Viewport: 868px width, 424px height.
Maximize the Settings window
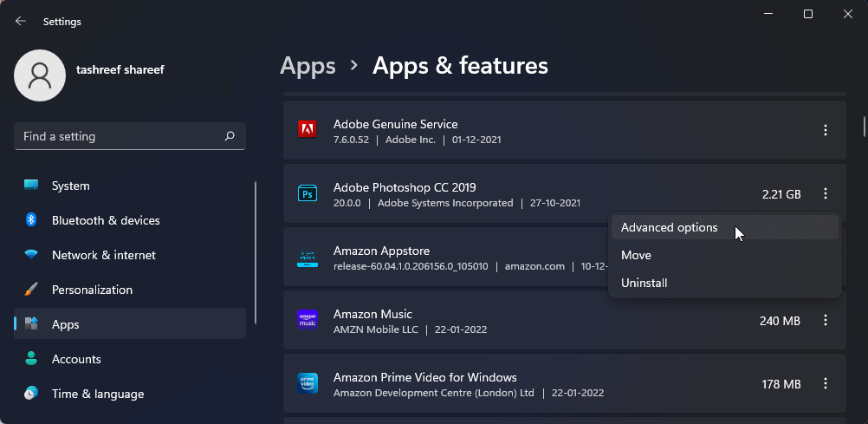click(x=808, y=14)
